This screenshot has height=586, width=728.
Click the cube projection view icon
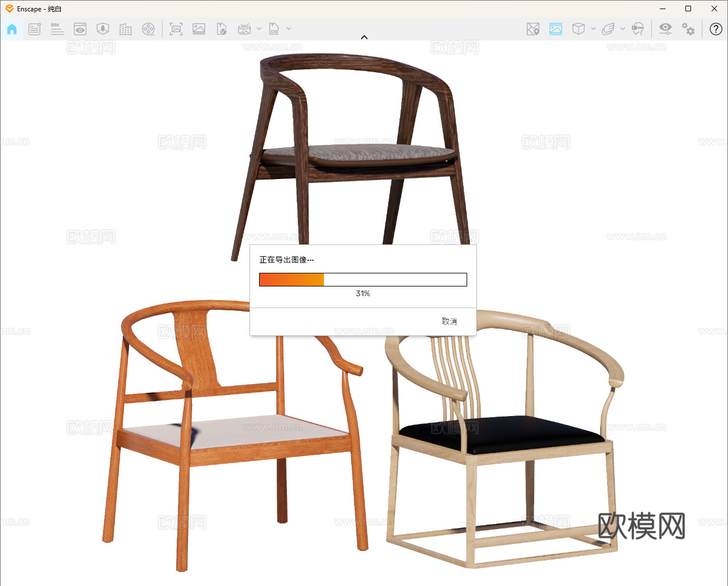click(579, 29)
